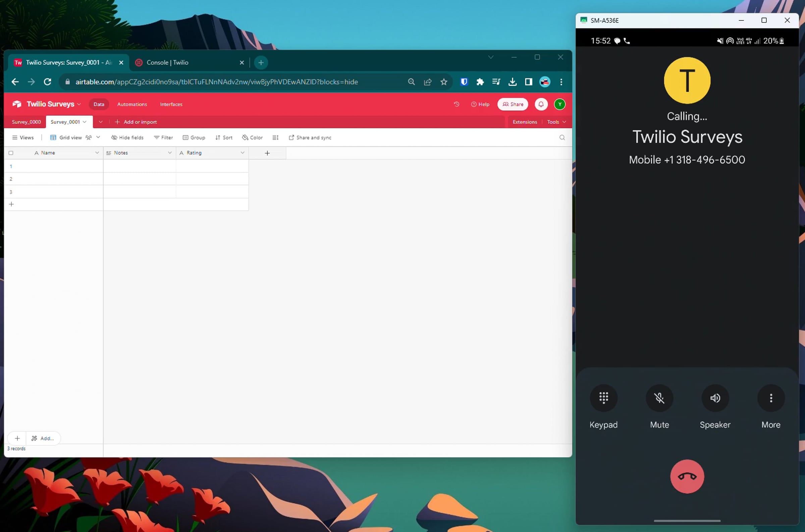
Task: Click Add or import table
Action: tap(136, 122)
